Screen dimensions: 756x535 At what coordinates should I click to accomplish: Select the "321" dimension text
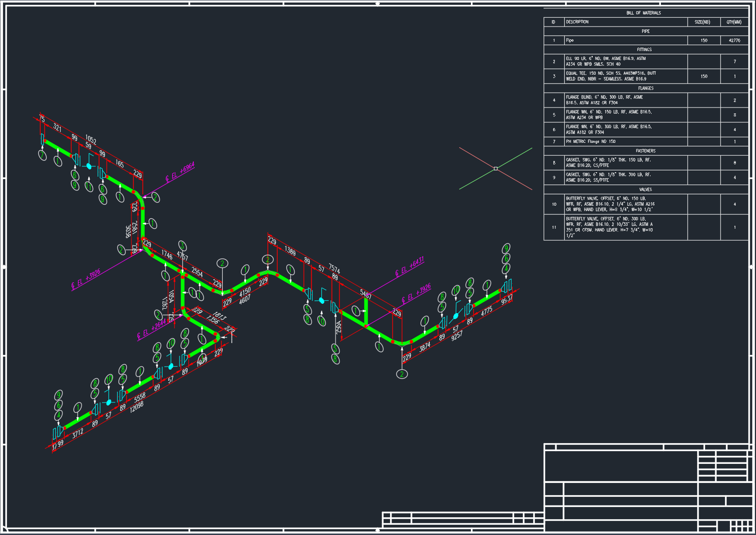click(57, 128)
